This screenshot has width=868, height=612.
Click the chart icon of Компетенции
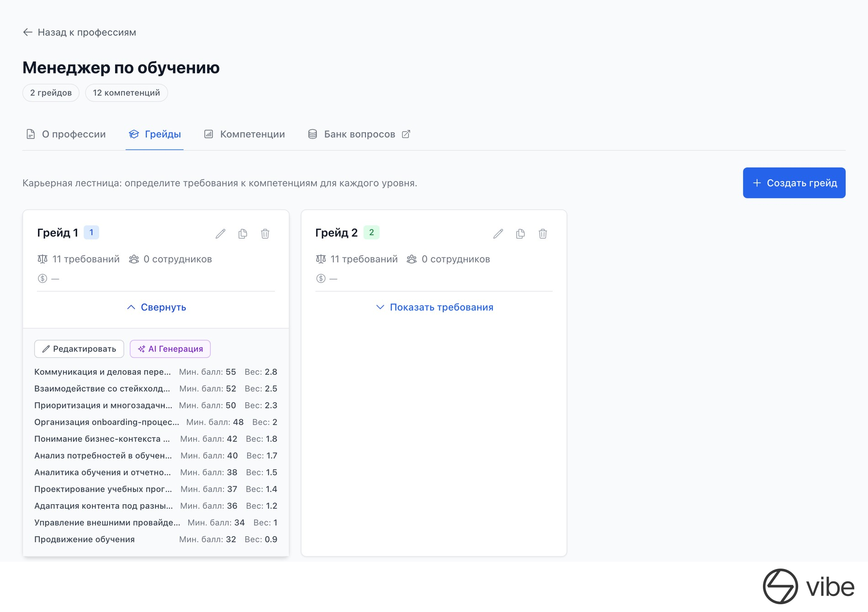click(x=208, y=134)
